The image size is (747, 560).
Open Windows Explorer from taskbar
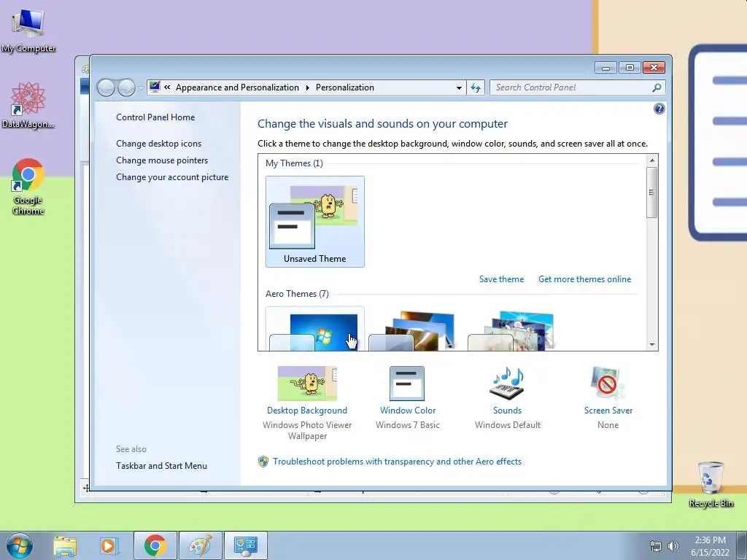65,545
